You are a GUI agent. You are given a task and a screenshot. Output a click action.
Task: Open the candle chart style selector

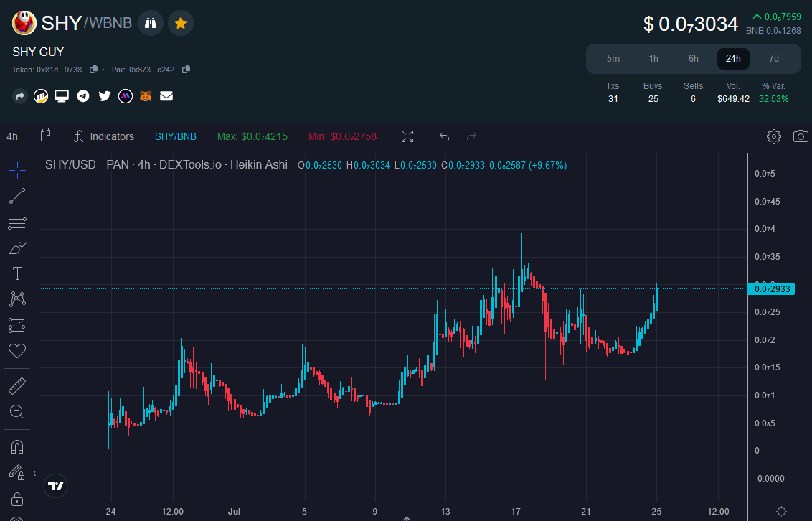tap(46, 136)
